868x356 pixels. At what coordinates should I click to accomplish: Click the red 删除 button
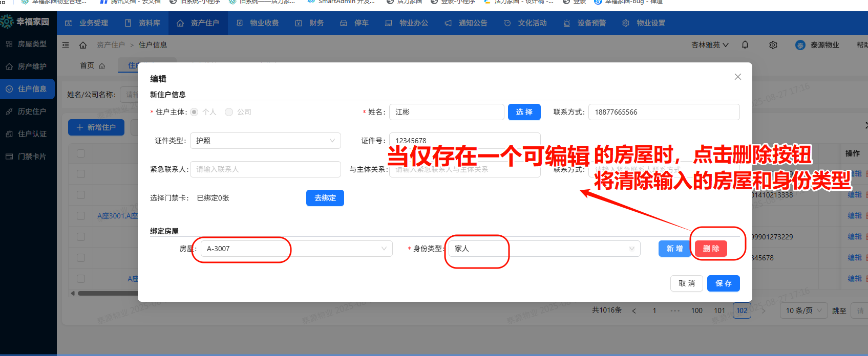click(x=711, y=249)
